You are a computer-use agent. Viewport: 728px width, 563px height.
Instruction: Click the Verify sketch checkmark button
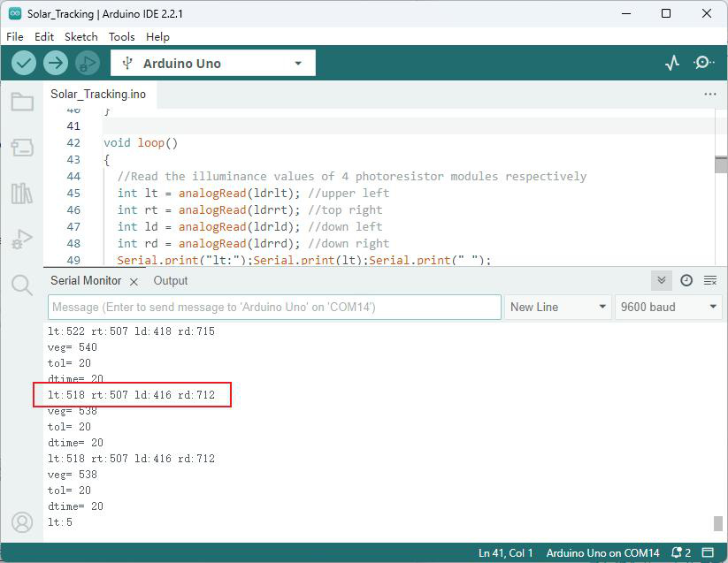coord(24,63)
